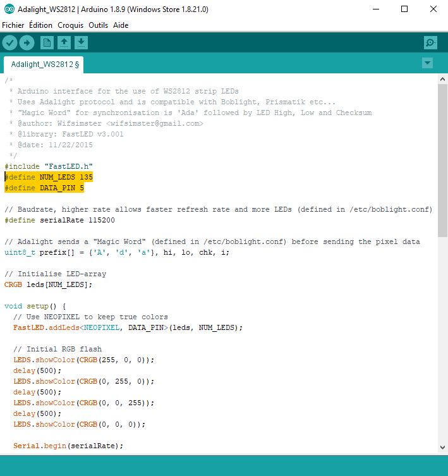Create a new sketch with the document icon

coord(47,43)
